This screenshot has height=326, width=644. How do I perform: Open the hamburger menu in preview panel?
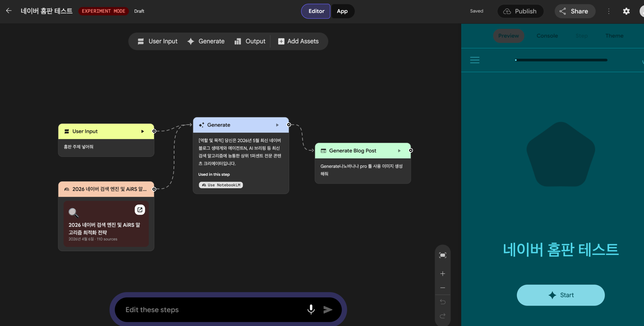(x=475, y=60)
